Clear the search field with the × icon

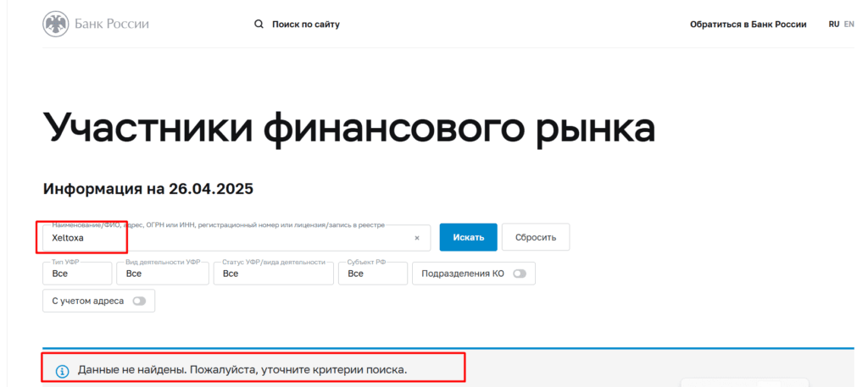pos(416,238)
